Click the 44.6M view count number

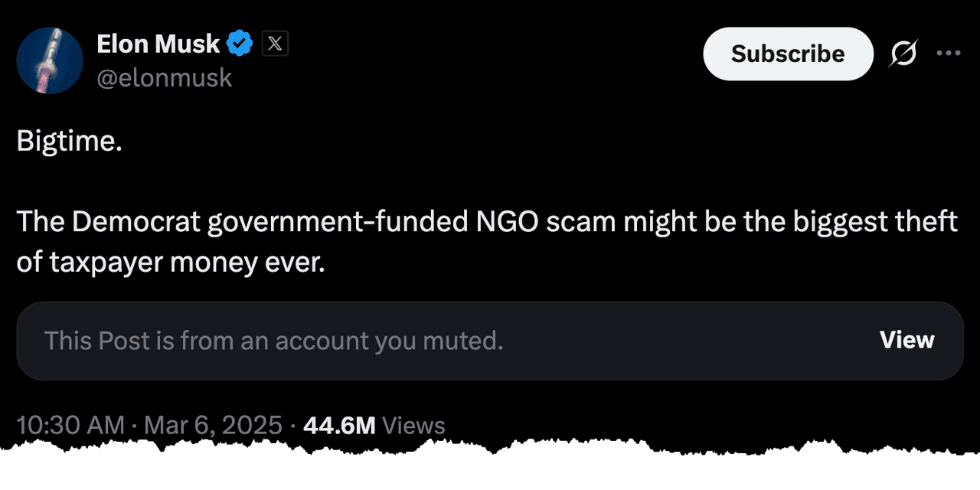339,426
